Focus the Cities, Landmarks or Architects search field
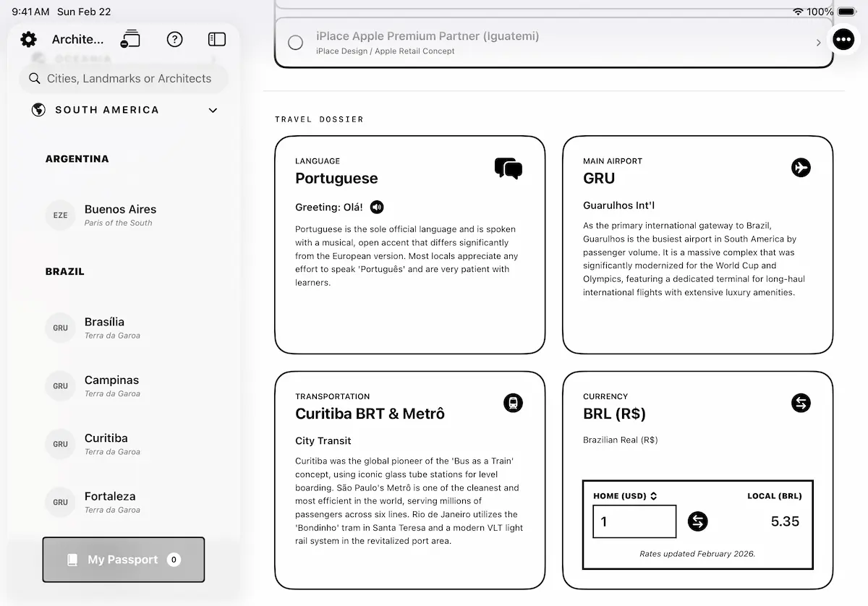868x606 pixels. point(123,78)
